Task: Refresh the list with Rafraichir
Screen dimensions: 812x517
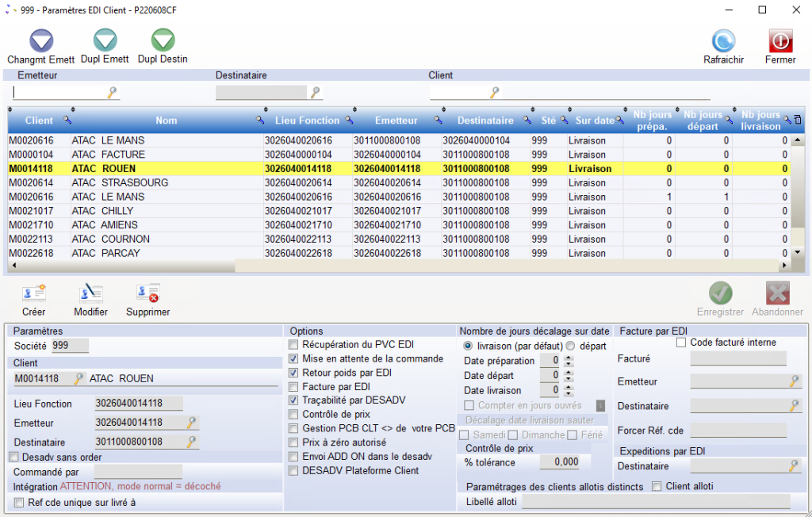Action: 723,41
